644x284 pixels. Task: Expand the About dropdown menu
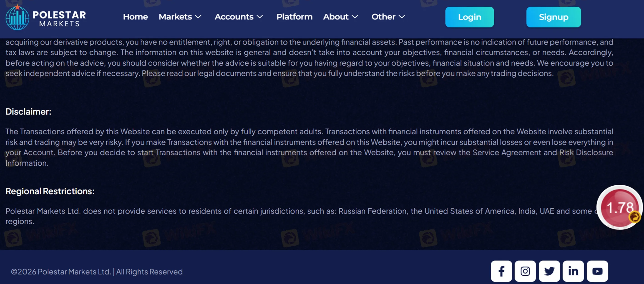[340, 17]
